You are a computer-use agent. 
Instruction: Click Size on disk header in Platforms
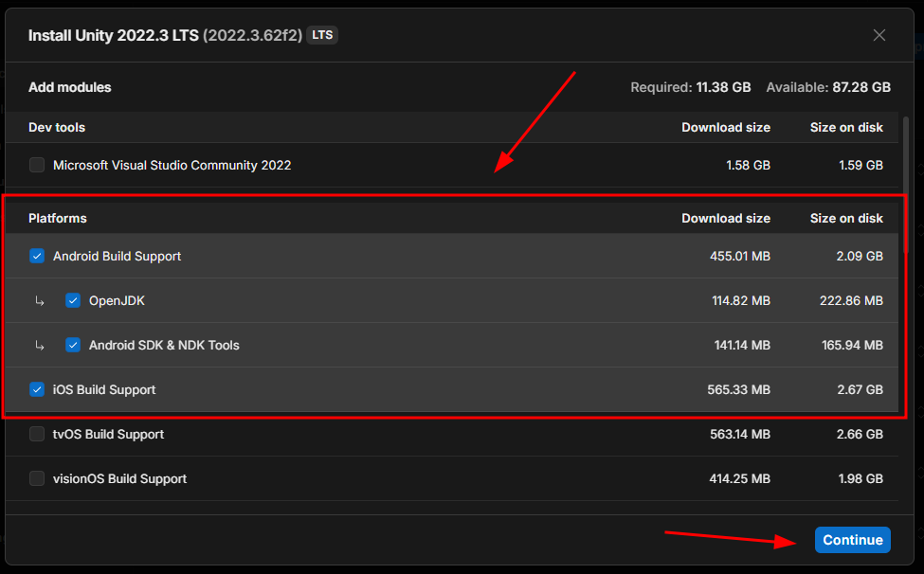tap(846, 218)
